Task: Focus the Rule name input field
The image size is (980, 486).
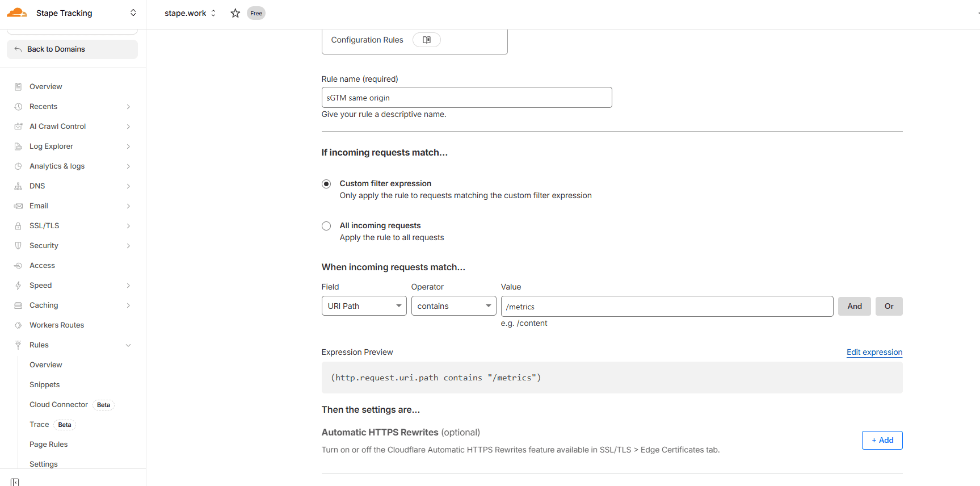Action: tap(466, 98)
